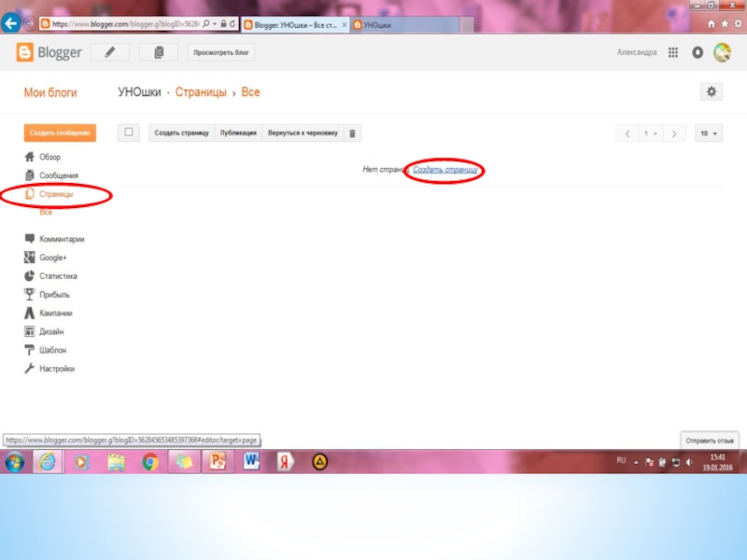Screen dimensions: 747x560
Task: Switch to the Blogger: УНОшки browser tab
Action: (295, 25)
